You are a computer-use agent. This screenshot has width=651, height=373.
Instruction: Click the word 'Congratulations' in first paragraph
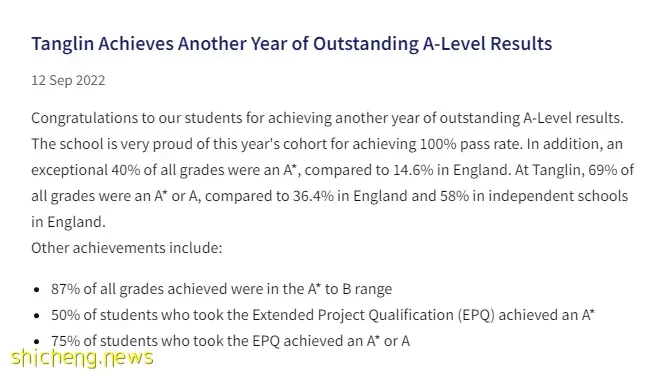point(84,118)
